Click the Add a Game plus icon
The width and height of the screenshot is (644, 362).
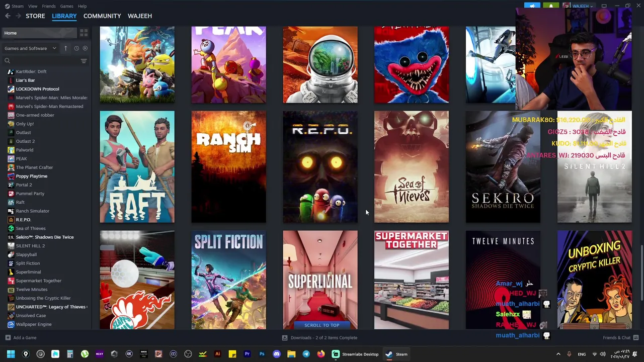8,338
